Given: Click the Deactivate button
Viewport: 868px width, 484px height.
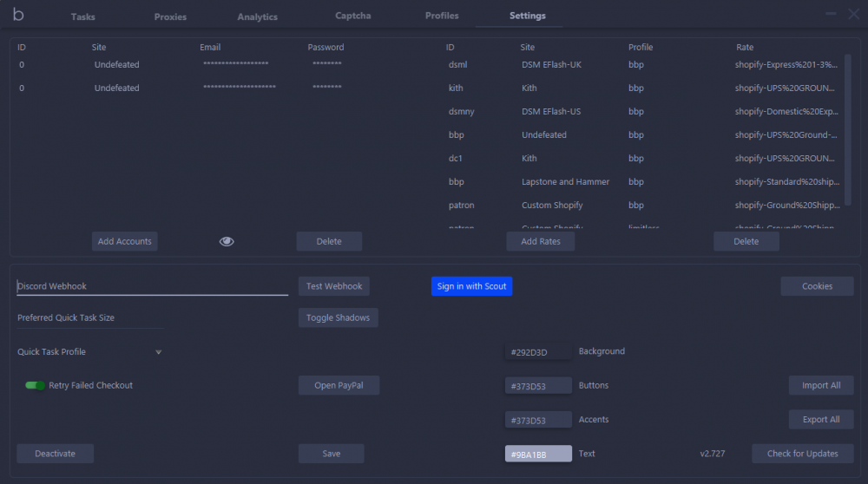Looking at the screenshot, I should point(55,453).
